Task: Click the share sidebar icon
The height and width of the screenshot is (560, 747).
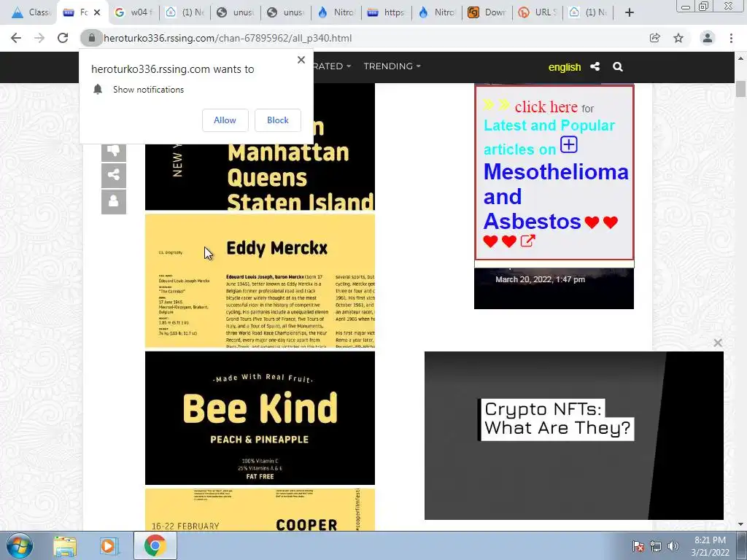Action: click(113, 175)
